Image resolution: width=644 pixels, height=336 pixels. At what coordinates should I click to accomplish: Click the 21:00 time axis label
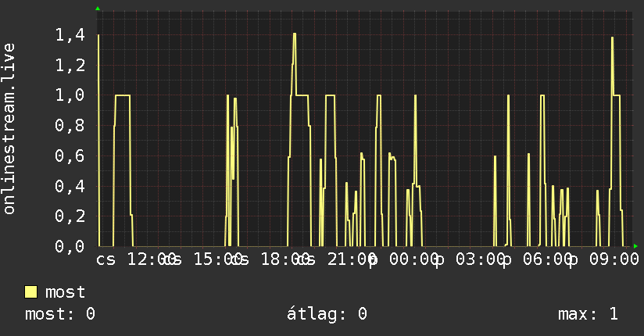click(x=352, y=259)
